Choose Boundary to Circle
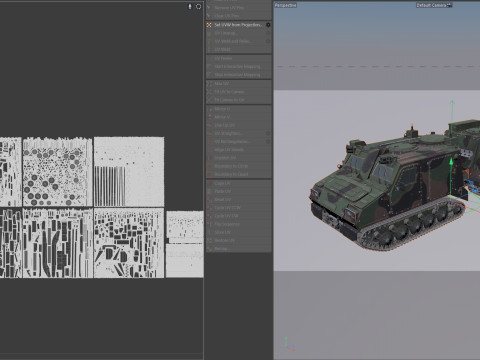 [x=239, y=166]
